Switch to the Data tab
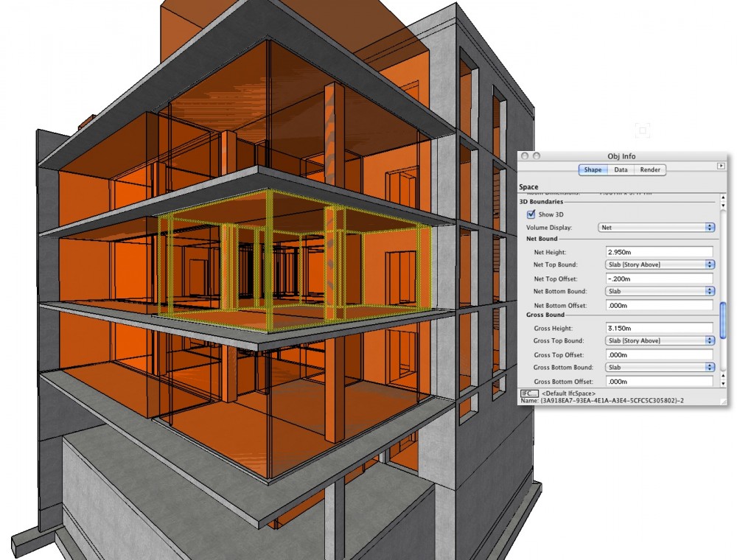 coord(621,169)
